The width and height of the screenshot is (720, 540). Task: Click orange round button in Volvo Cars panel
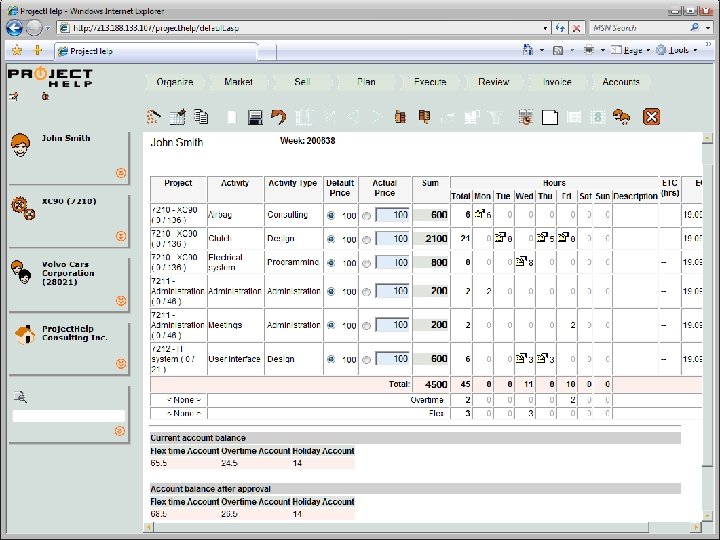(x=121, y=300)
